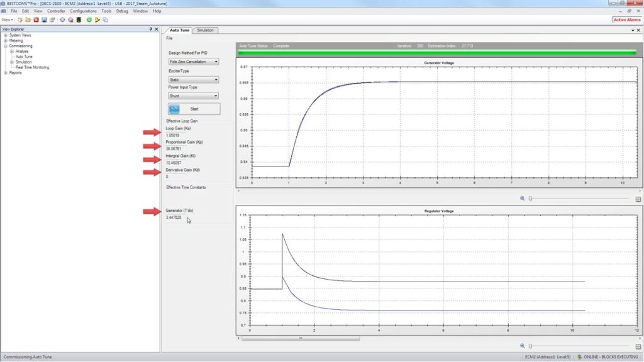Viewport: 644px width, 362px height.
Task: Open the Exciter Type dropdown set to Static
Action: click(x=194, y=80)
